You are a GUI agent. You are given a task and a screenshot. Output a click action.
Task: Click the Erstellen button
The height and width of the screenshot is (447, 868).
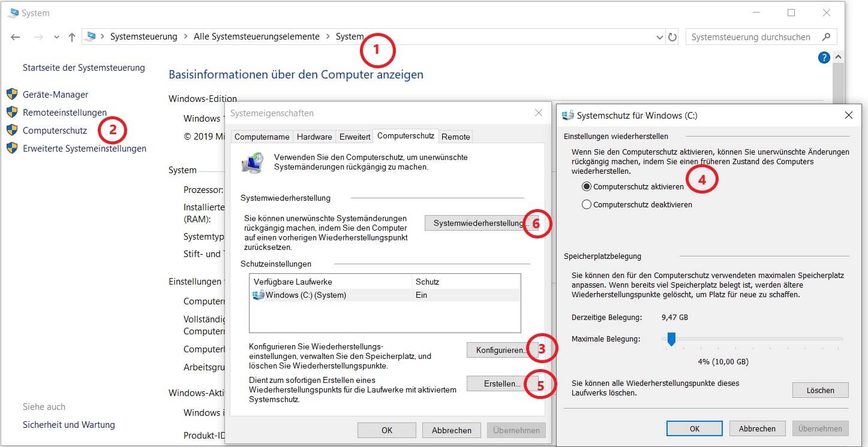[x=503, y=383]
